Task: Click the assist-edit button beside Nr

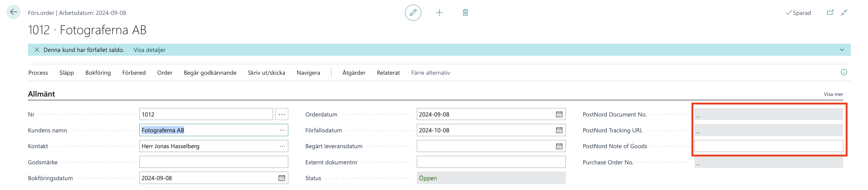Action: [x=281, y=114]
